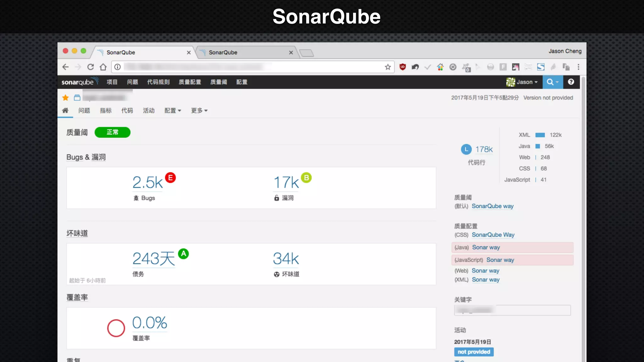Click the red E bugs rating badge
Screen dimensions: 644x362
170,178
